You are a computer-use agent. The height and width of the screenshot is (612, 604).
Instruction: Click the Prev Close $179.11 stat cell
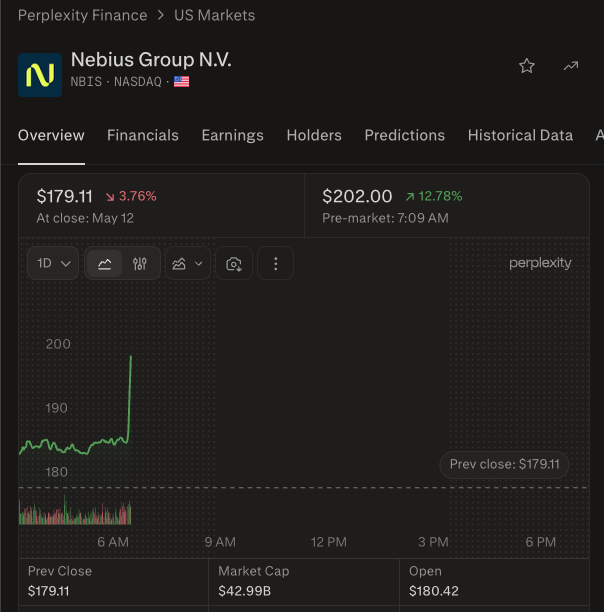coord(114,581)
